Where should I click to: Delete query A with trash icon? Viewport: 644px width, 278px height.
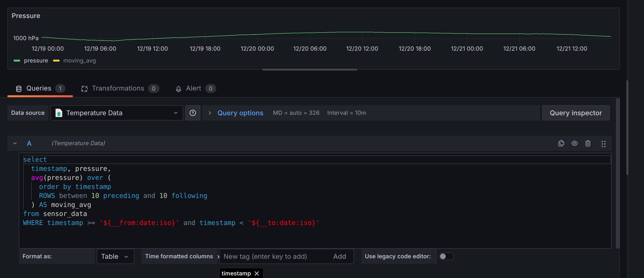(x=588, y=143)
